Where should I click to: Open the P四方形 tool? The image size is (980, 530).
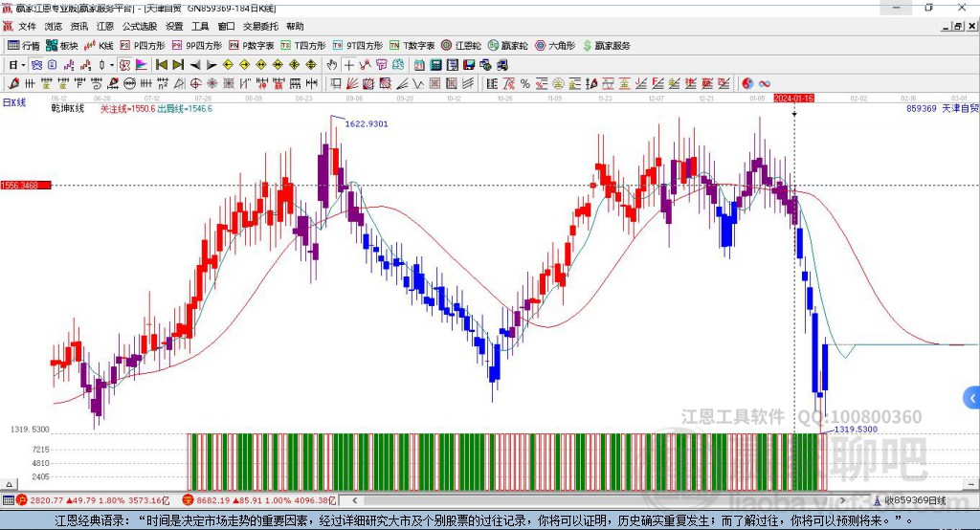point(143,46)
